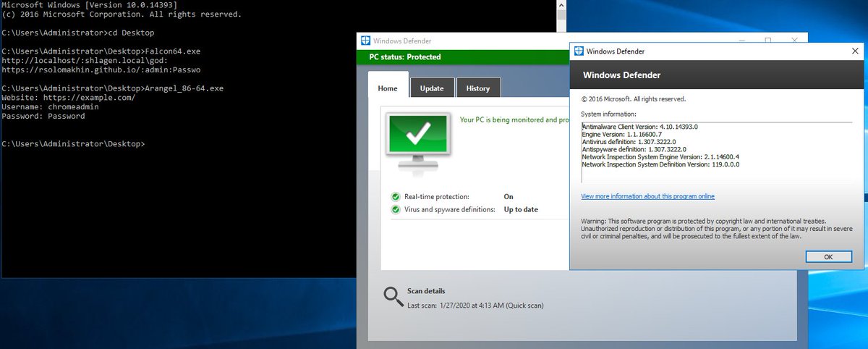Click the rsolomakhin.github.io console output line

pyautogui.click(x=101, y=70)
